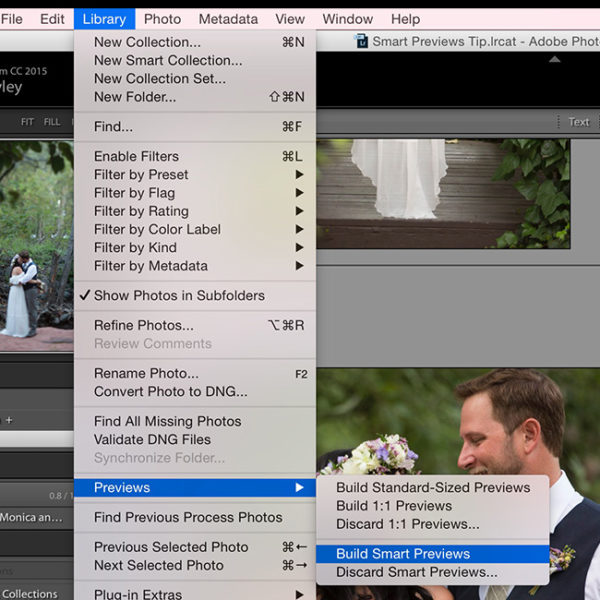
Task: Toggle Show Photos in Subfolders
Action: [178, 295]
